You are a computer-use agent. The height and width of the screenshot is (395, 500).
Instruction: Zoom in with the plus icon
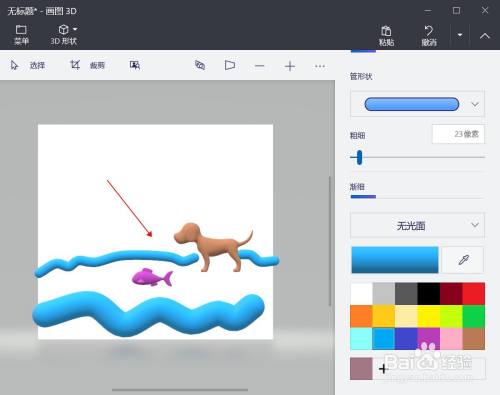(x=290, y=66)
